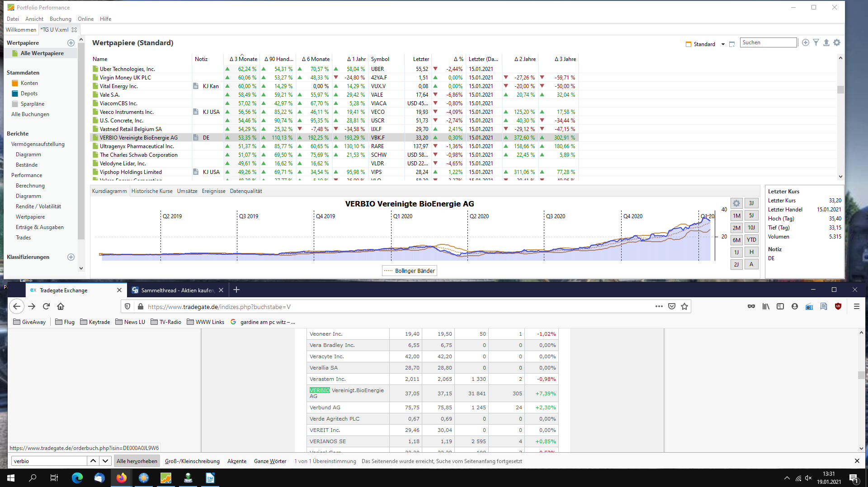Open Firefox home page icon

[61, 306]
